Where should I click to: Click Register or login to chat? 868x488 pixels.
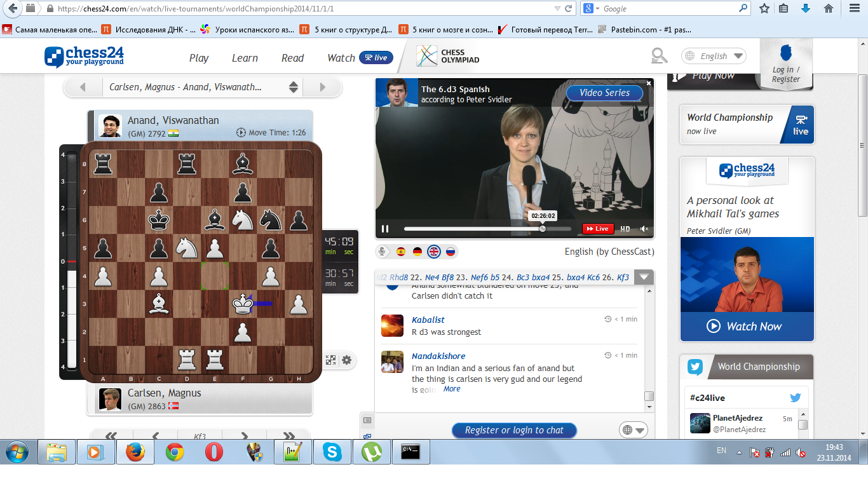[x=513, y=430]
